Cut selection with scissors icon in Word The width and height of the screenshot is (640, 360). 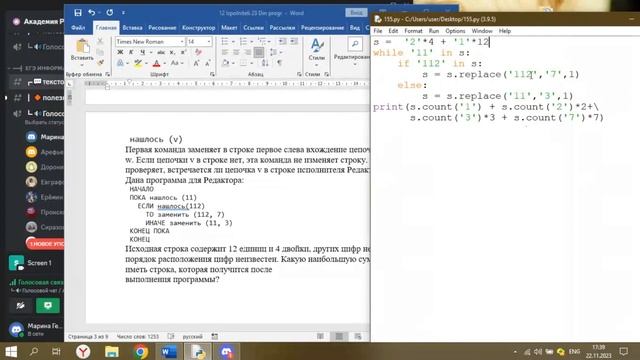100,41
